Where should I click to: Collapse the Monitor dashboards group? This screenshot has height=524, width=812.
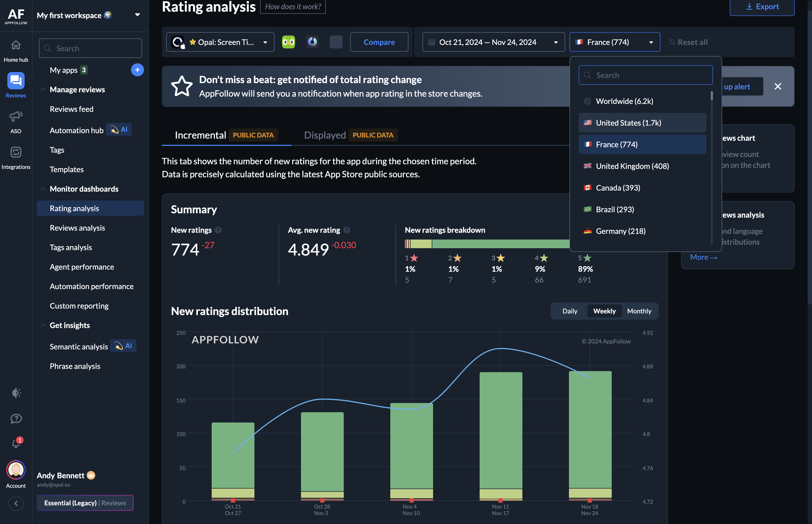pyautogui.click(x=43, y=189)
